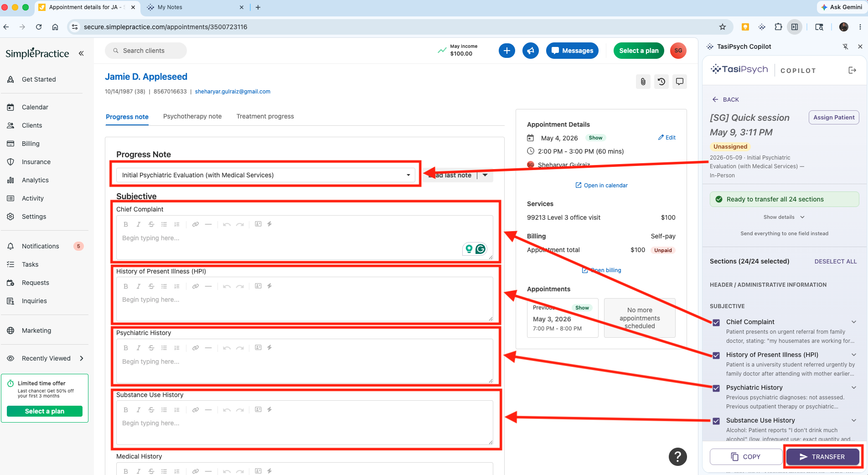Image resolution: width=868 pixels, height=475 pixels.
Task: Click Select a plan in top bar
Action: tap(639, 51)
